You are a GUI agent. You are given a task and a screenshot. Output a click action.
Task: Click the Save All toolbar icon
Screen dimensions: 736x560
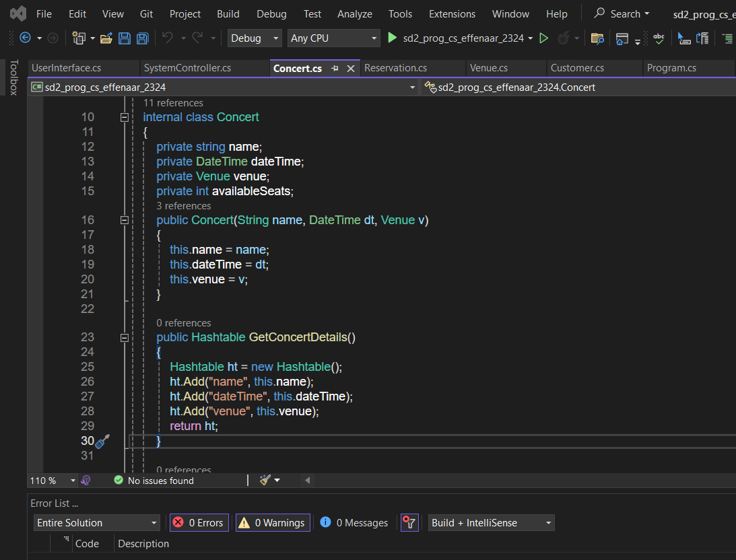coord(143,38)
